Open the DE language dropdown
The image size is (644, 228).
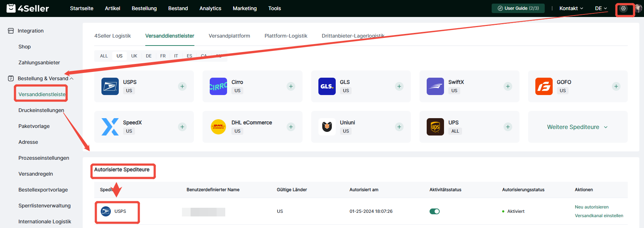coord(601,8)
